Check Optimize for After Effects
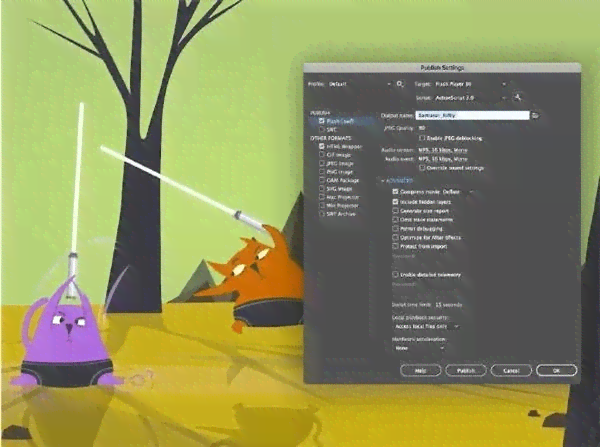Screen dimensions: 600x447 click(395, 237)
